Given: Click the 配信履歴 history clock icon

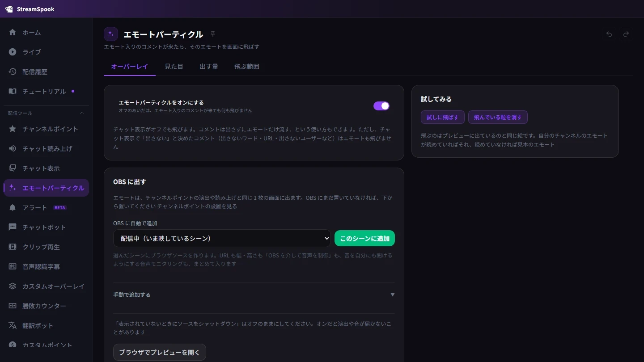Looking at the screenshot, I should pos(13,72).
